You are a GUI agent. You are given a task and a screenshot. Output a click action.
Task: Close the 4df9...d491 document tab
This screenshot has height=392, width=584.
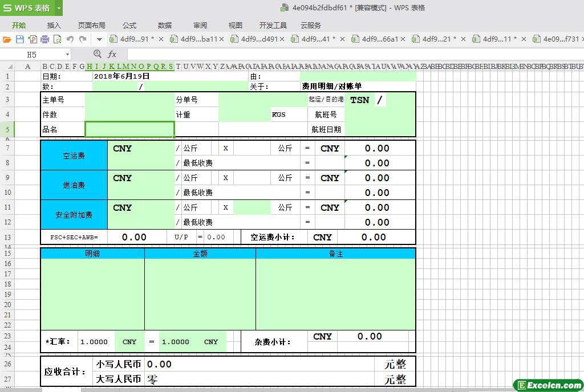282,39
